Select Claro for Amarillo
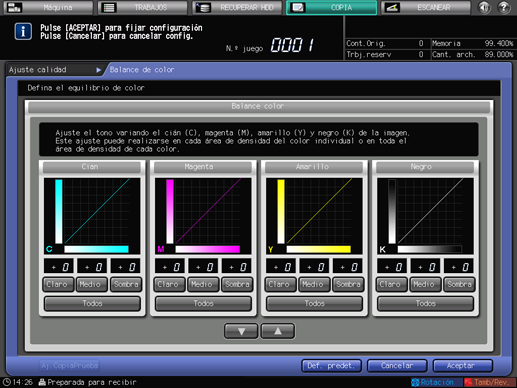Image resolution: width=517 pixels, height=388 pixels. pos(280,284)
